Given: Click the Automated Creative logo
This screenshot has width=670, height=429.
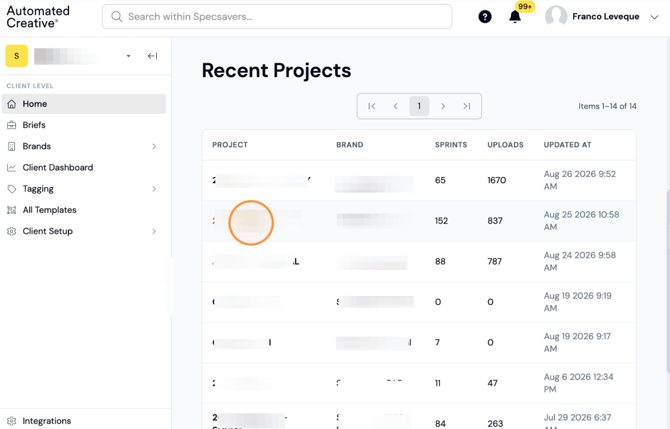Looking at the screenshot, I should point(38,17).
